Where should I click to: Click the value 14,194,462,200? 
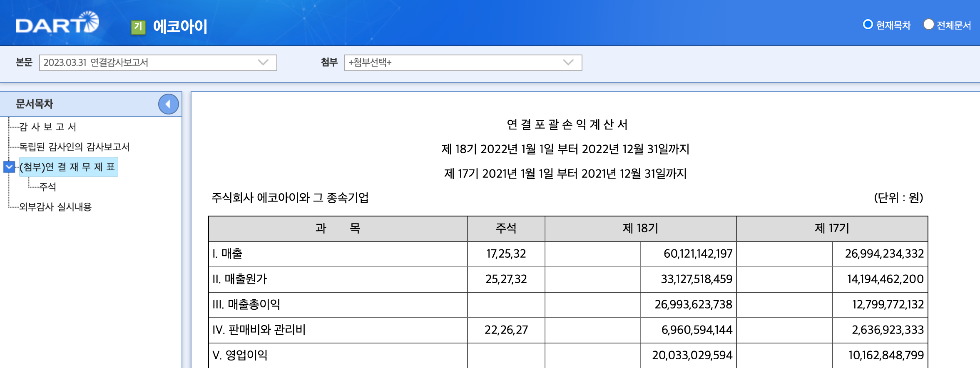coord(885,279)
